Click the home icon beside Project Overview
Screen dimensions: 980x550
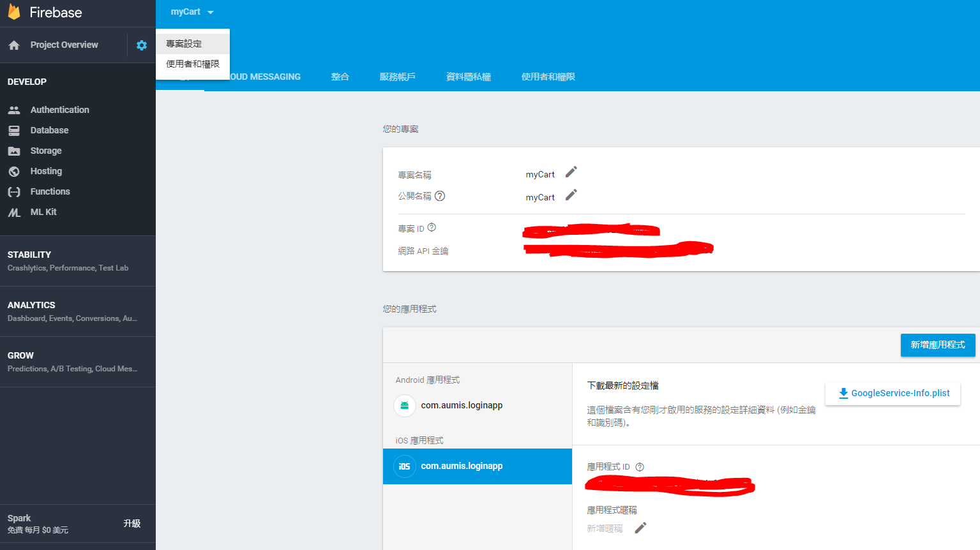[x=14, y=45]
